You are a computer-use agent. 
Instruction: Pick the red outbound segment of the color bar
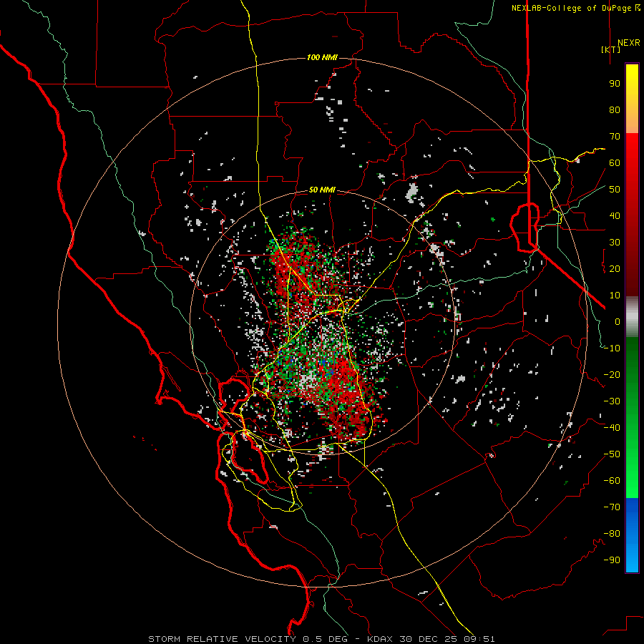632,215
